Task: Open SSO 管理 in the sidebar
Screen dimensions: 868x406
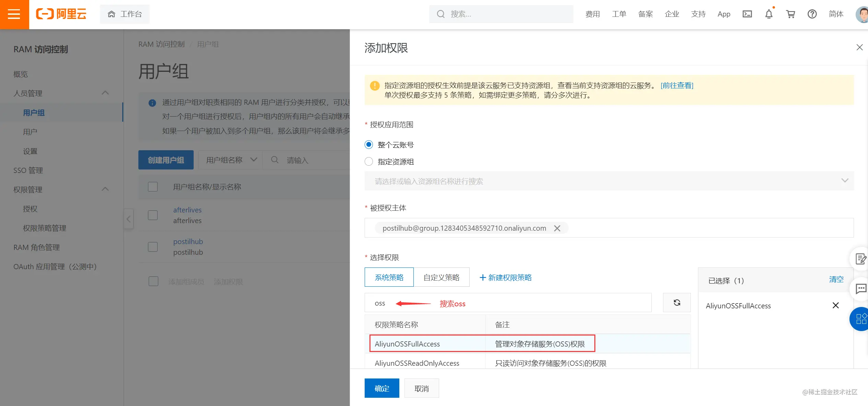Action: tap(28, 170)
